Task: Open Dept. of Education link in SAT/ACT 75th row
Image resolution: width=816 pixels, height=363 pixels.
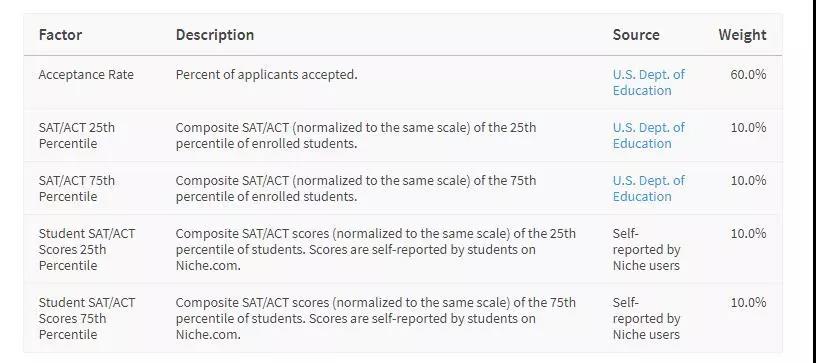Action: click(x=648, y=188)
